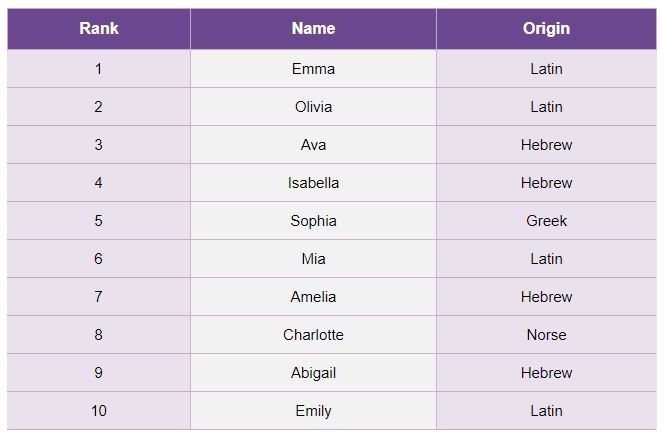
Task: Select the Abigail name cell
Action: [x=313, y=373]
